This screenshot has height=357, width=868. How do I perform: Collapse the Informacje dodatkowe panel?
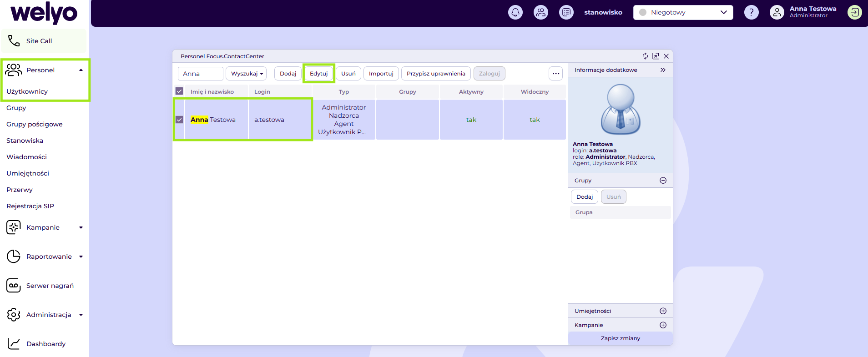point(663,70)
